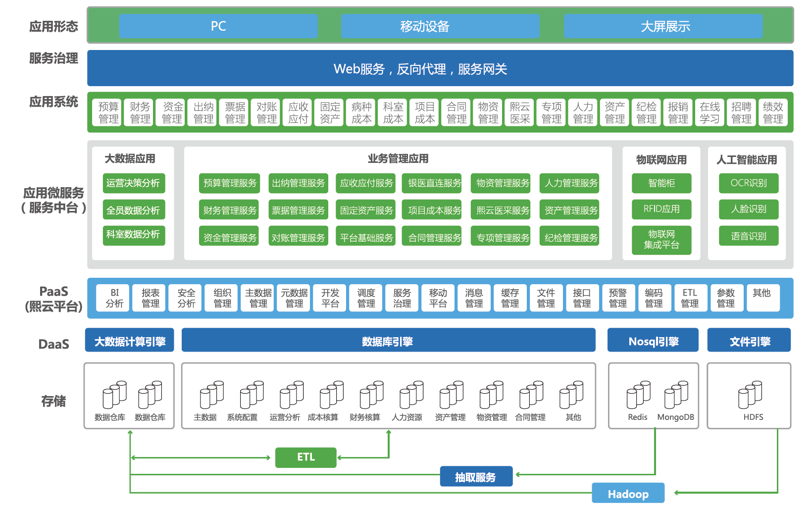Click the MongoDB database icon
Image resolution: width=812 pixels, height=508 pixels.
pyautogui.click(x=676, y=395)
